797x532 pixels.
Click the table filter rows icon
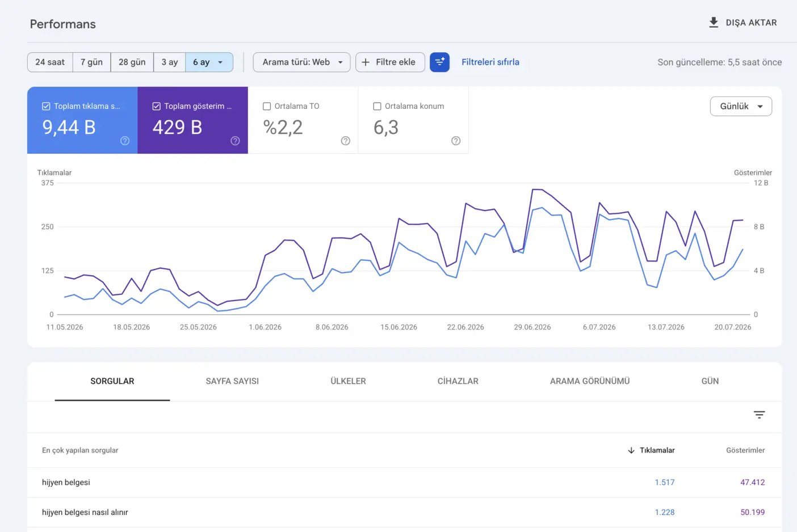[759, 415]
